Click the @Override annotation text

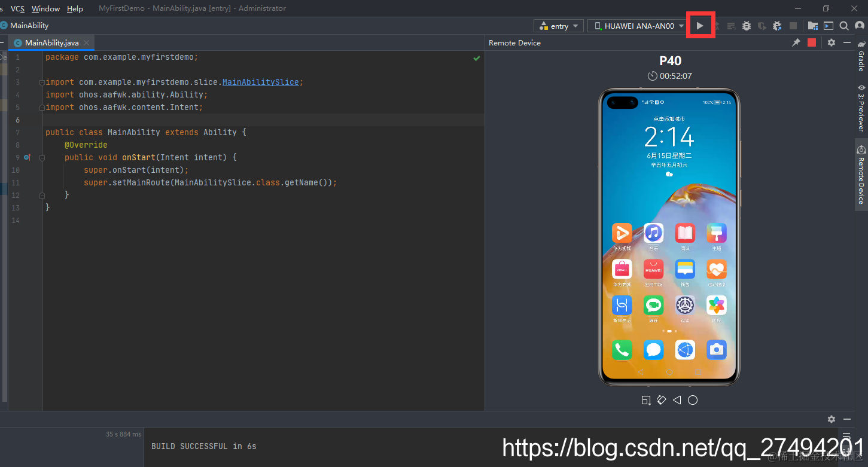(x=86, y=145)
